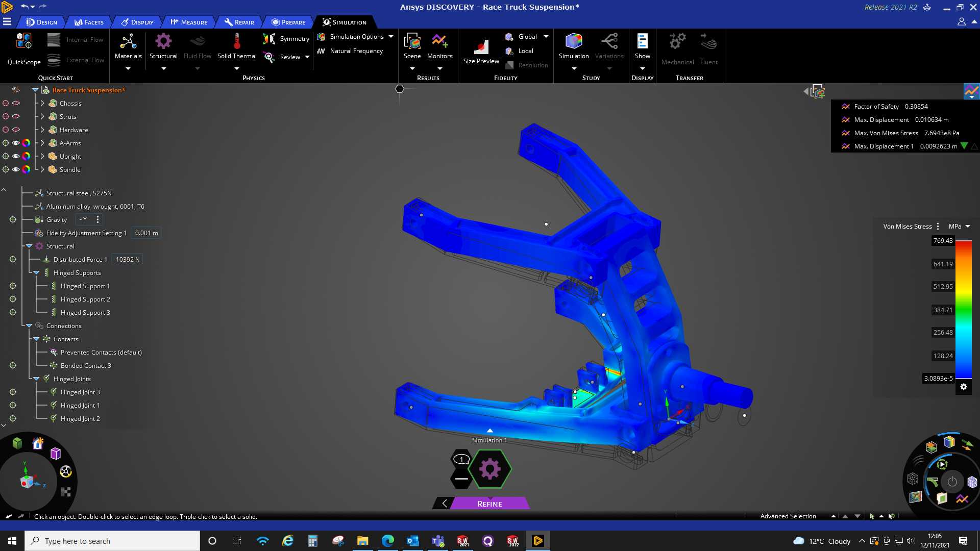Image resolution: width=980 pixels, height=551 pixels.
Task: Collapse the Structural tree node
Action: point(29,246)
